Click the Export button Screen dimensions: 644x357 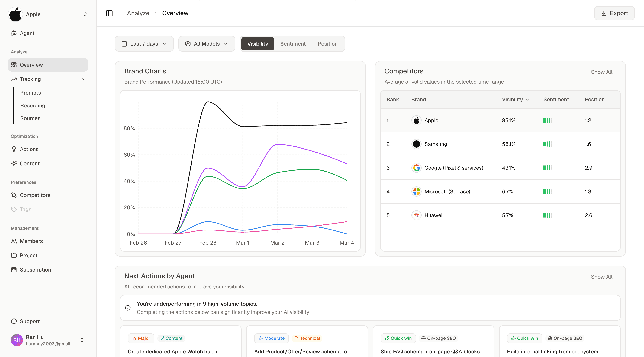tap(614, 13)
